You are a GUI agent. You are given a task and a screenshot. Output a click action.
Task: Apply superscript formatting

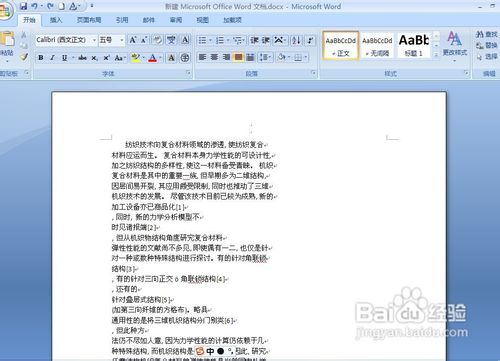coord(106,58)
